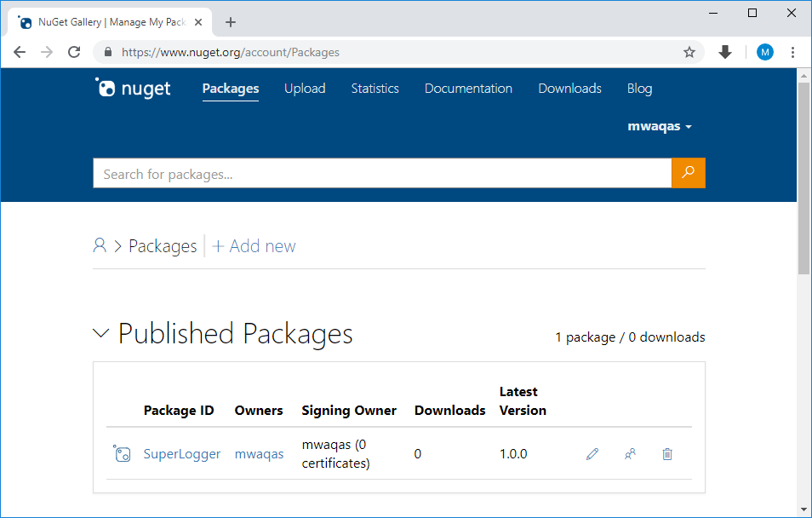Image resolution: width=812 pixels, height=518 pixels.
Task: Delete SuperLogger using the trash icon
Action: 666,453
